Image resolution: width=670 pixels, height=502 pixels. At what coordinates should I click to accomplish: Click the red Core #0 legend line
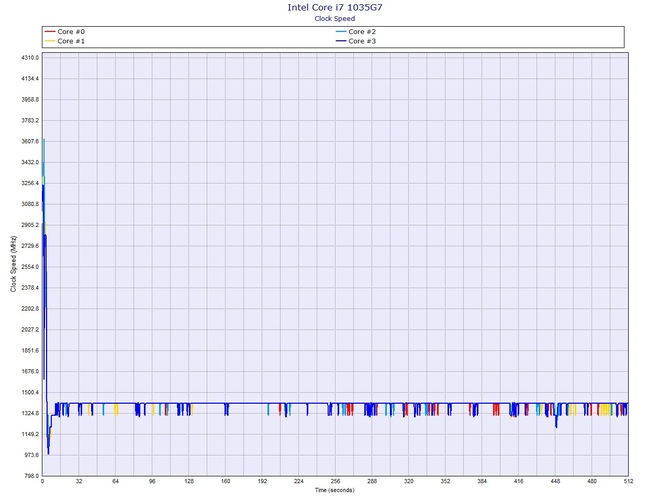(50, 32)
